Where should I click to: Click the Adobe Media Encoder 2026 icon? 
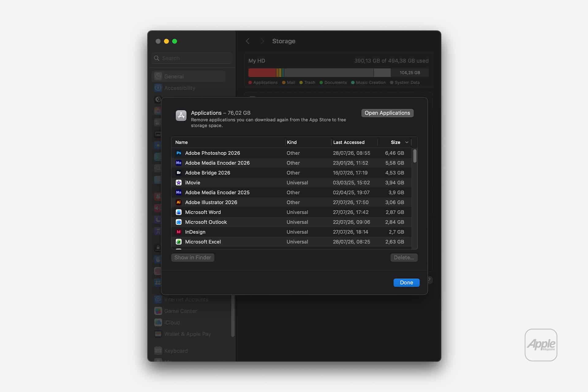click(179, 163)
